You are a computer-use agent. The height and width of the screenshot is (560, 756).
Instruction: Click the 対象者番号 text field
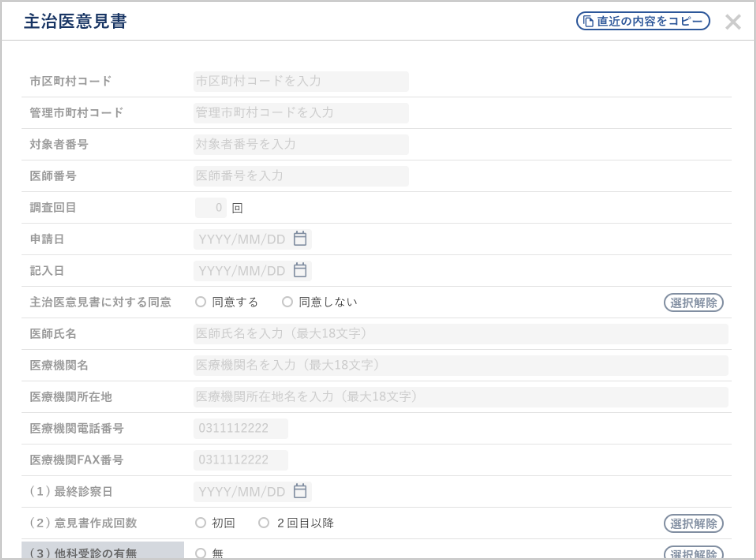(301, 144)
